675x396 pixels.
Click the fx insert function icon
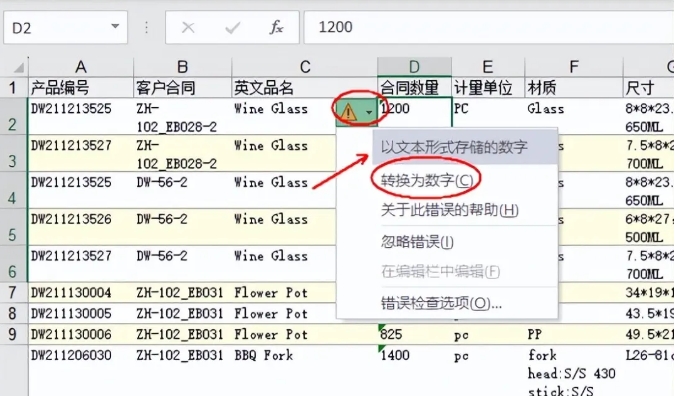[x=276, y=28]
